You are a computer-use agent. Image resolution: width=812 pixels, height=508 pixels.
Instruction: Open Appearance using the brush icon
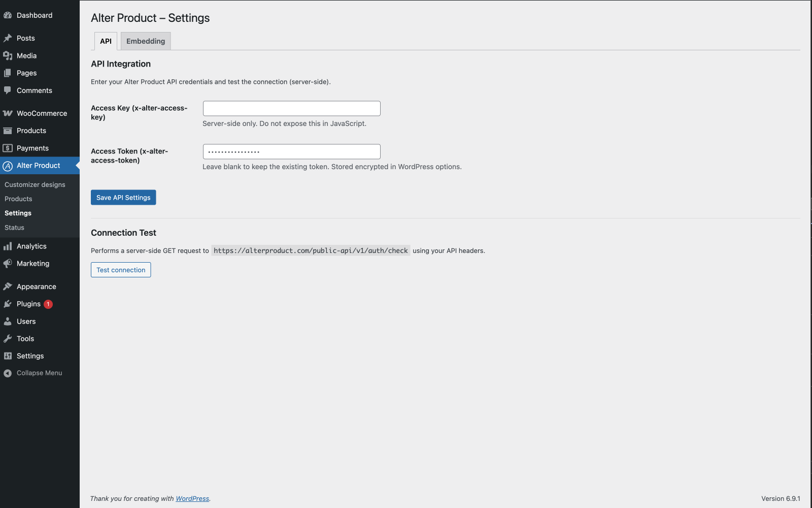(8, 286)
